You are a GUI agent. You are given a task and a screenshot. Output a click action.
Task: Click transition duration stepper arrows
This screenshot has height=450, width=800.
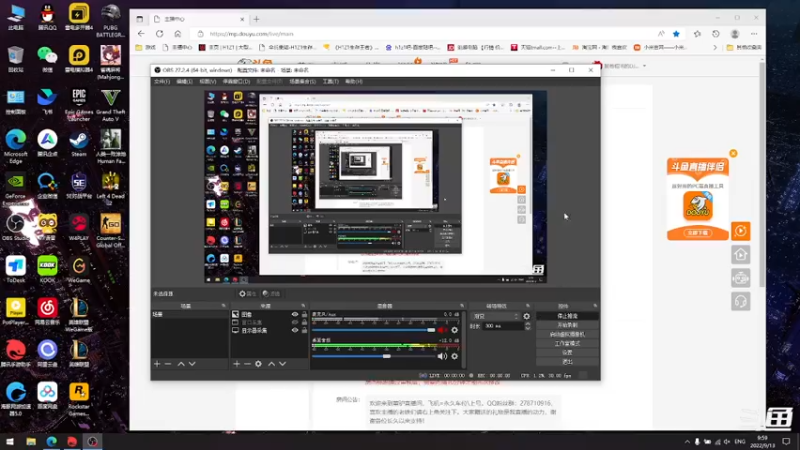(x=528, y=326)
